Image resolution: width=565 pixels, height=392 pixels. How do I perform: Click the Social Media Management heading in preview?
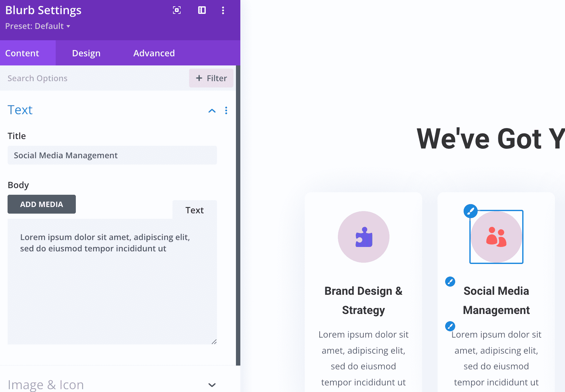pyautogui.click(x=496, y=300)
